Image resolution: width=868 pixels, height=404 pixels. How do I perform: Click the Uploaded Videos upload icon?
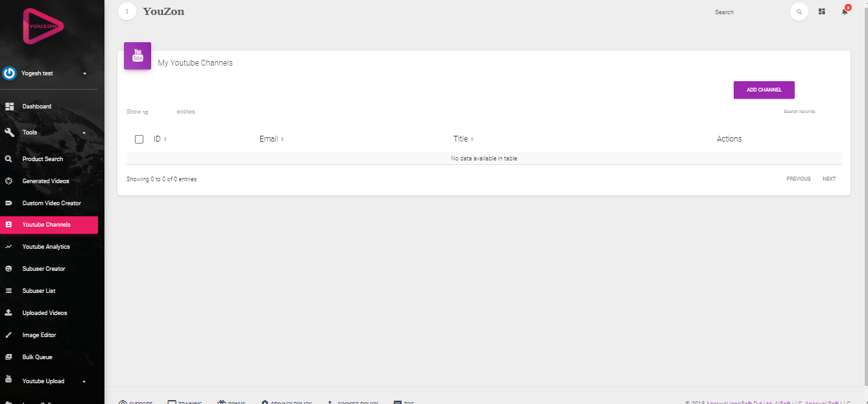click(x=8, y=313)
